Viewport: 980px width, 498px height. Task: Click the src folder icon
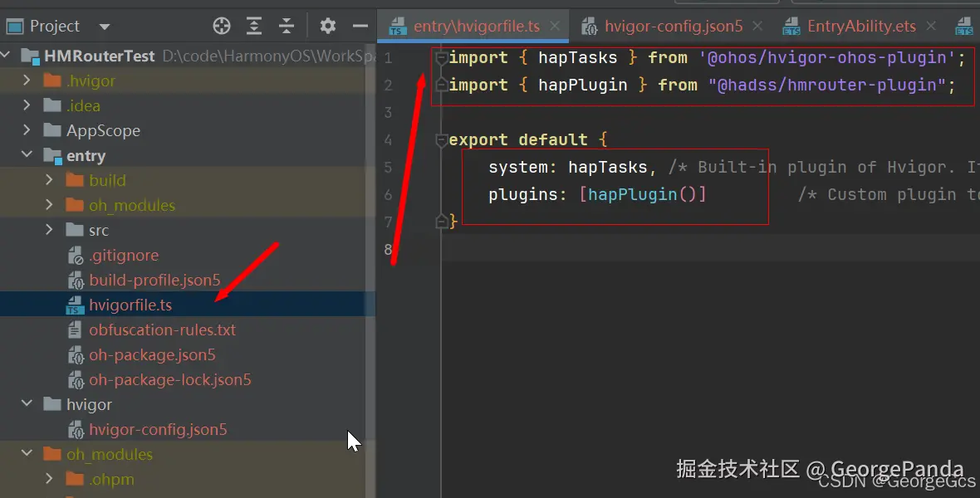[75, 231]
